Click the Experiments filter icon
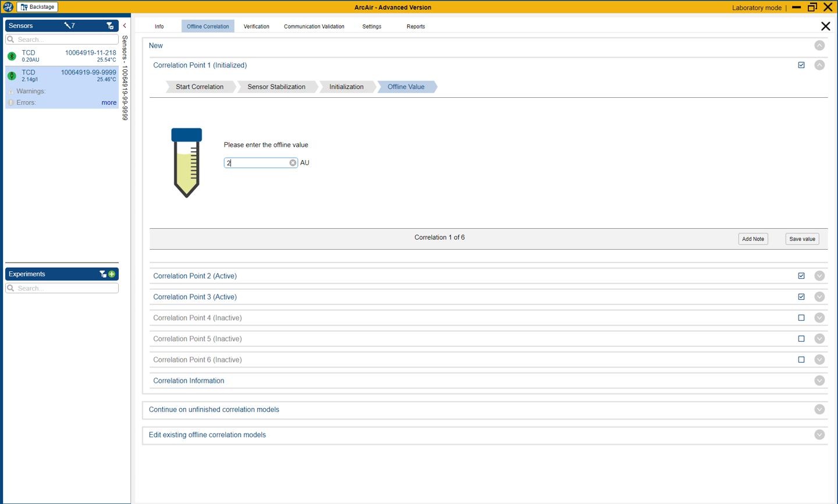The width and height of the screenshot is (838, 504). [102, 274]
